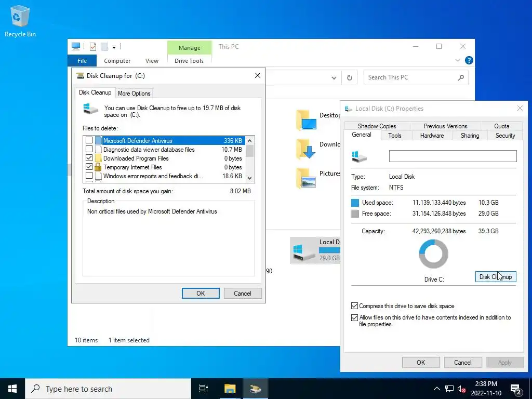Select Windows error reports and feedback row
The width and height of the screenshot is (532, 399).
pyautogui.click(x=164, y=176)
